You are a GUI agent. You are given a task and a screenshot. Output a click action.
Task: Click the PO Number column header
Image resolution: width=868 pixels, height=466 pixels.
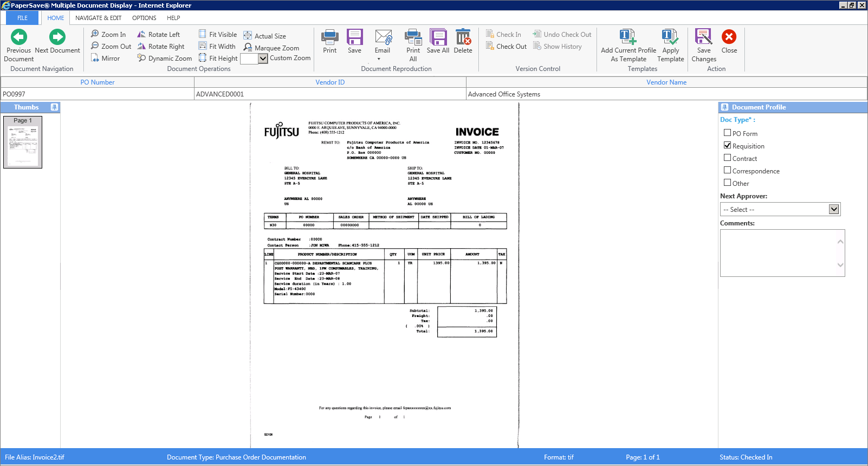pyautogui.click(x=98, y=82)
